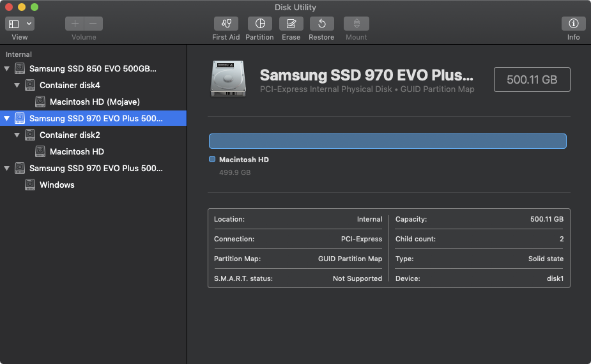
Task: Click the PCI-Express connection value
Action: (362, 239)
